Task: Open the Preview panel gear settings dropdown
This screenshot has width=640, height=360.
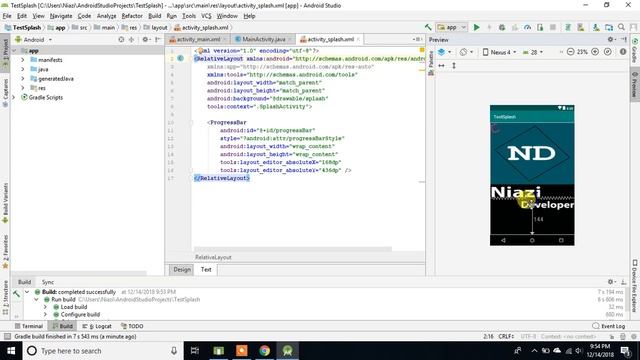Action: tap(611, 40)
